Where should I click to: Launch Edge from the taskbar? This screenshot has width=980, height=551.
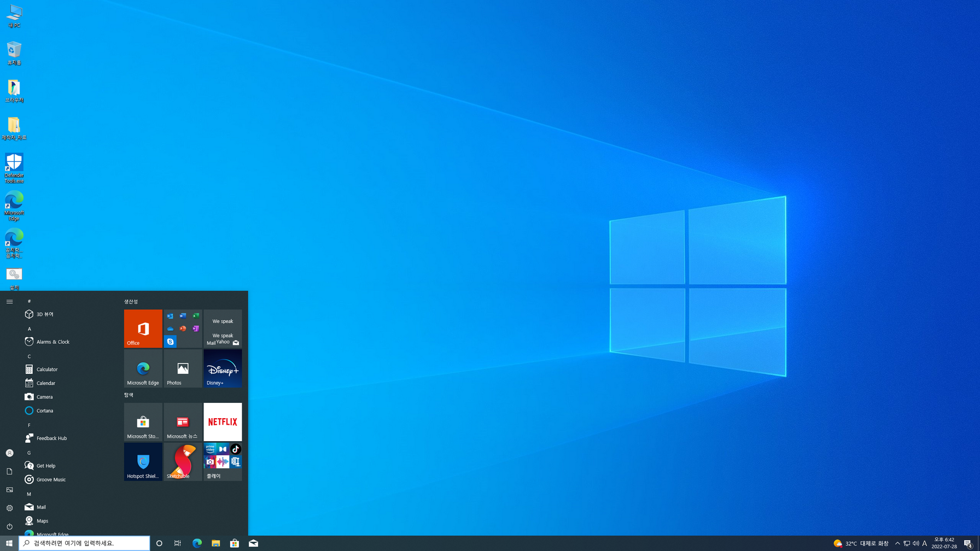(197, 543)
